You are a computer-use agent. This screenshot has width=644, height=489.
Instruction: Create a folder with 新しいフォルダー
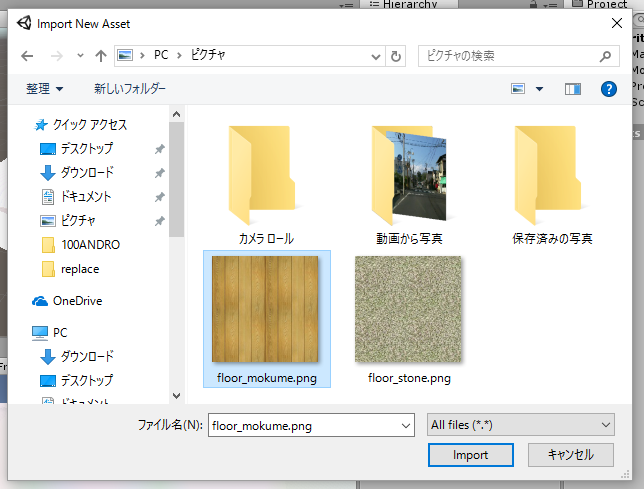point(130,89)
